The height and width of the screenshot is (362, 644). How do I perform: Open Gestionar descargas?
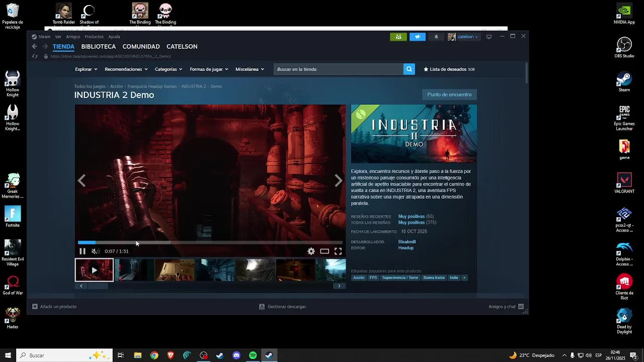click(282, 307)
